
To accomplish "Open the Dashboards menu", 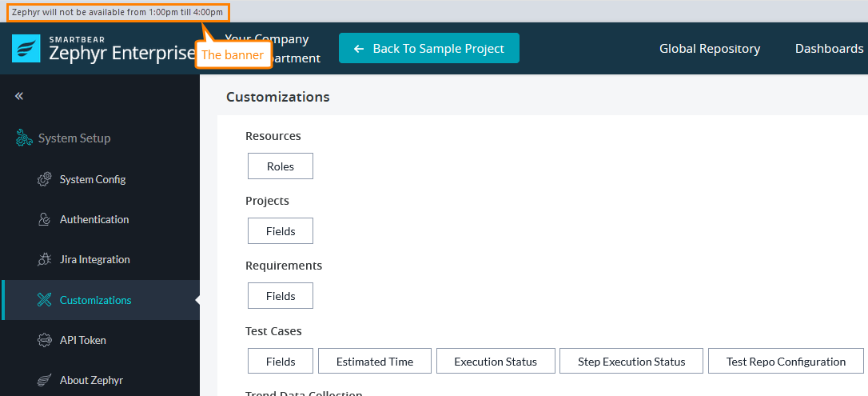I will click(829, 49).
